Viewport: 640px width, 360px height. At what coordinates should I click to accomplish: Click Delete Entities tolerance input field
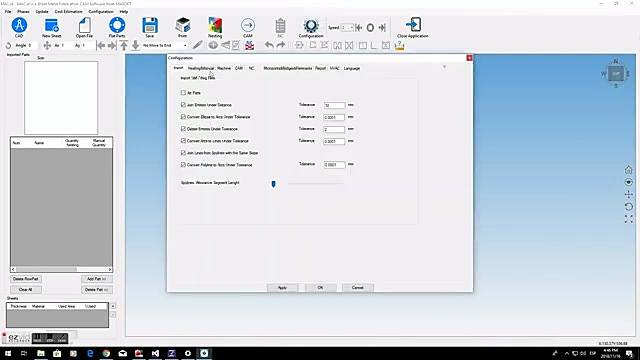click(334, 129)
